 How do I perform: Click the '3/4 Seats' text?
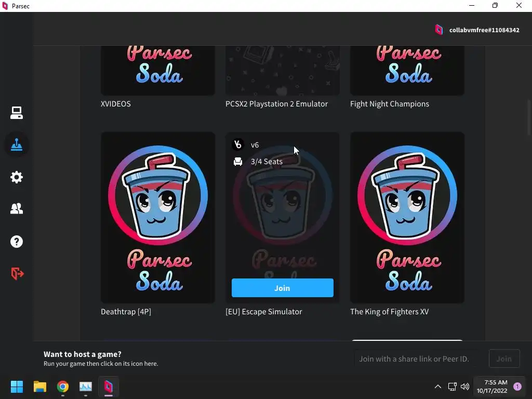[x=267, y=162]
